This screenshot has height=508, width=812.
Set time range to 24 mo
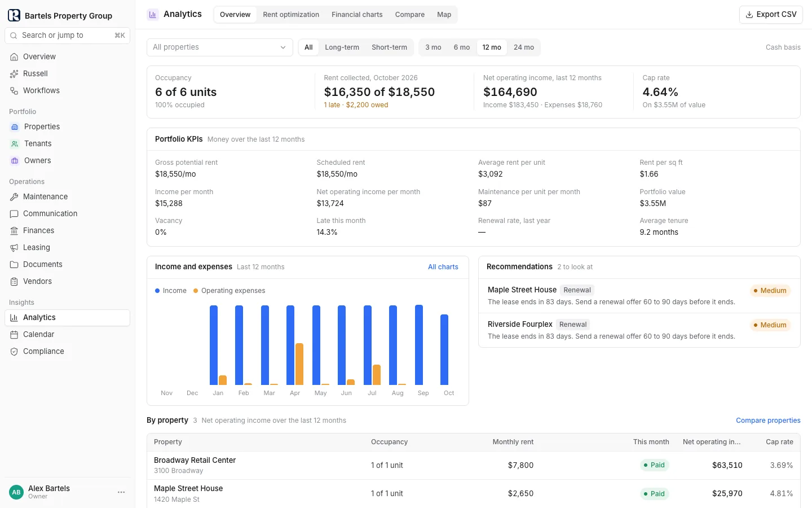click(524, 47)
